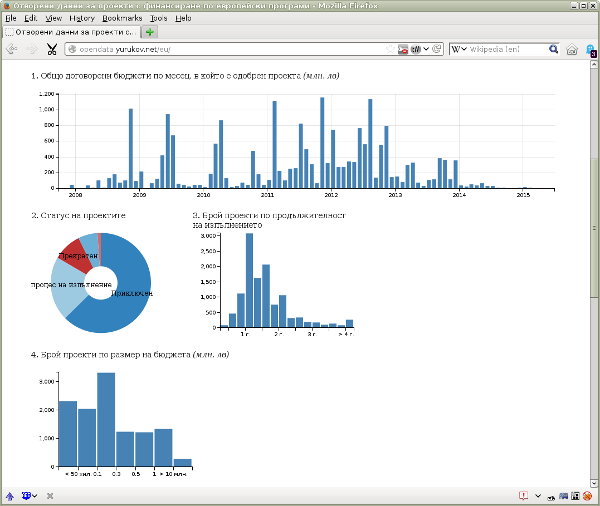Go to the home page icon
This screenshot has width=600, height=506.
[572, 49]
